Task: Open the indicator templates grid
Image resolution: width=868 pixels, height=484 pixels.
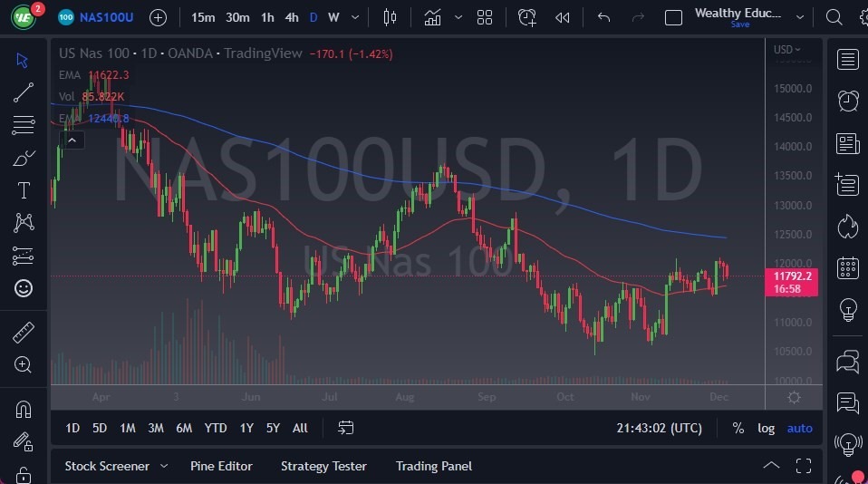Action: coord(485,18)
